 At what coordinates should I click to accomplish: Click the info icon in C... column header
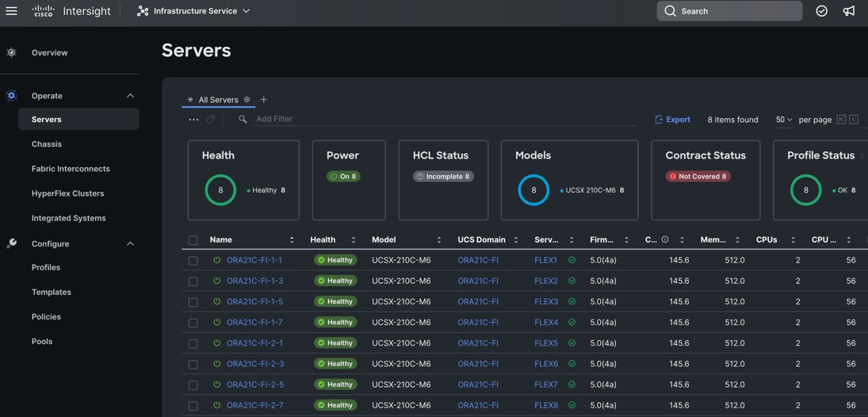[x=665, y=239]
